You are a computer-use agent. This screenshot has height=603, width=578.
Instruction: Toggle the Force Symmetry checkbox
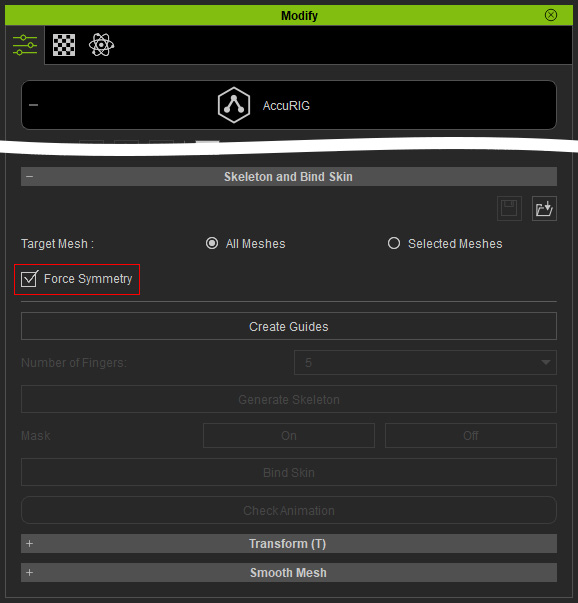tap(29, 279)
